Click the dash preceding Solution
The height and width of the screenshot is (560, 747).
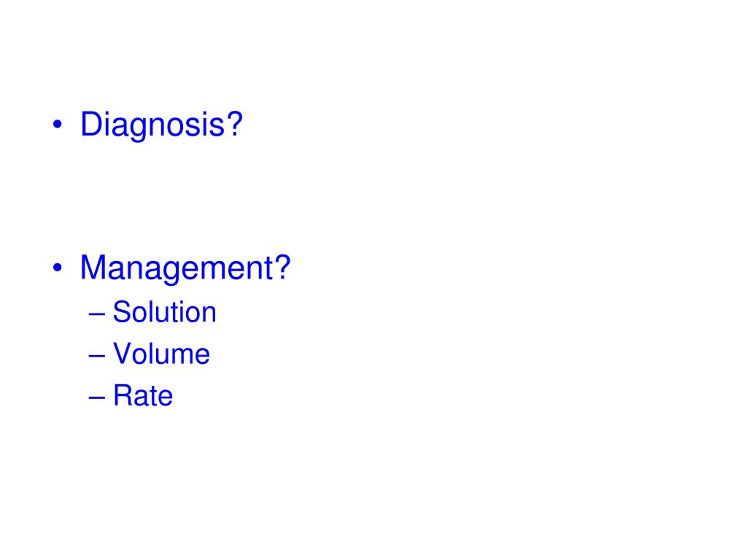coord(97,314)
